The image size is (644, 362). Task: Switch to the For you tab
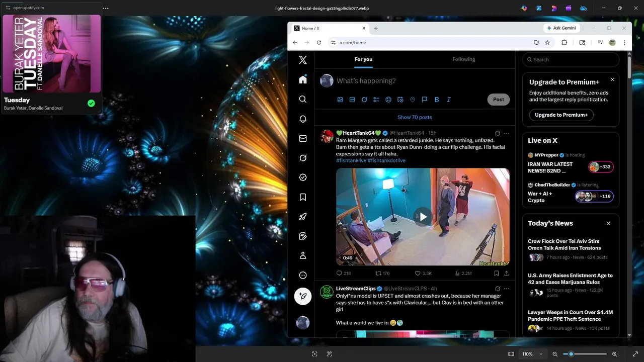pyautogui.click(x=363, y=59)
